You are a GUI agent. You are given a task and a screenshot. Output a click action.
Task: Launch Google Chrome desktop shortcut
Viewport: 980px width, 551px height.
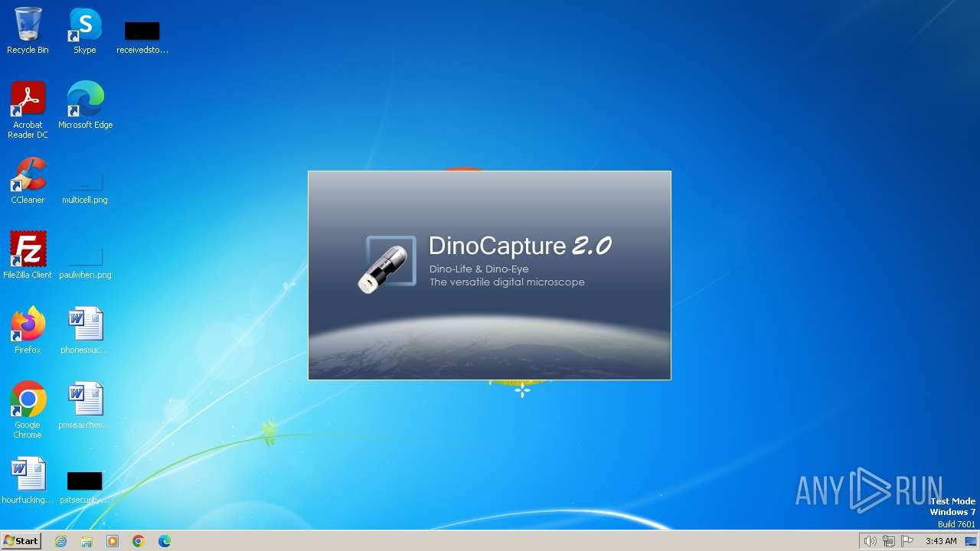28,410
